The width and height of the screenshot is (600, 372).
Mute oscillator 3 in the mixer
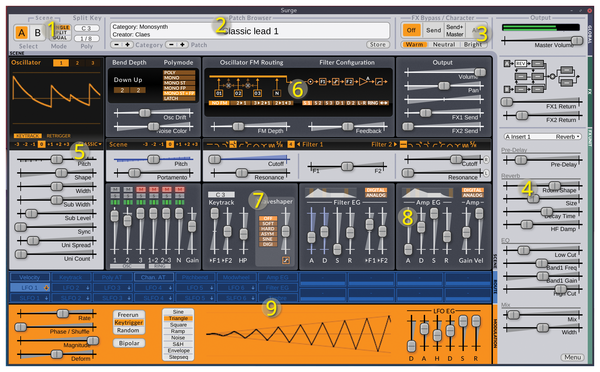(140, 189)
